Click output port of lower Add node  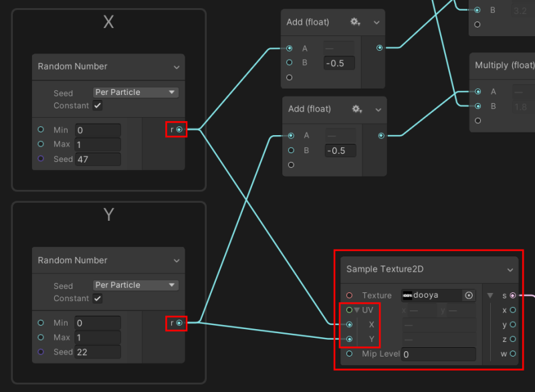point(381,136)
